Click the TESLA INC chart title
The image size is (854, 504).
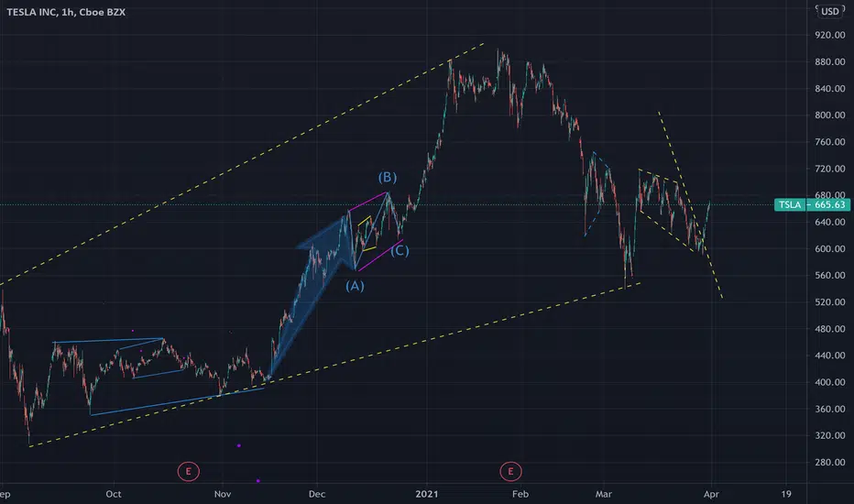(66, 12)
